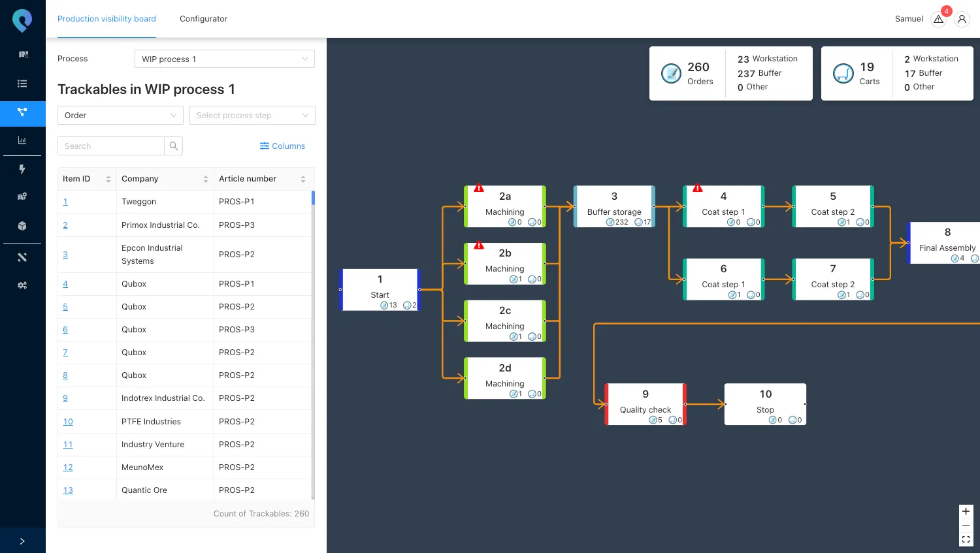Open the WIP process 1 dropdown
Screen dimensions: 980x553
tap(224, 58)
